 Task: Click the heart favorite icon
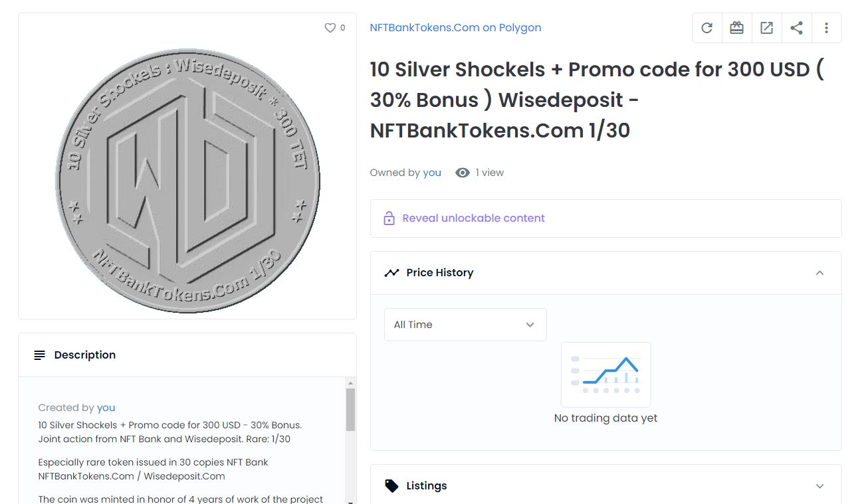330,28
